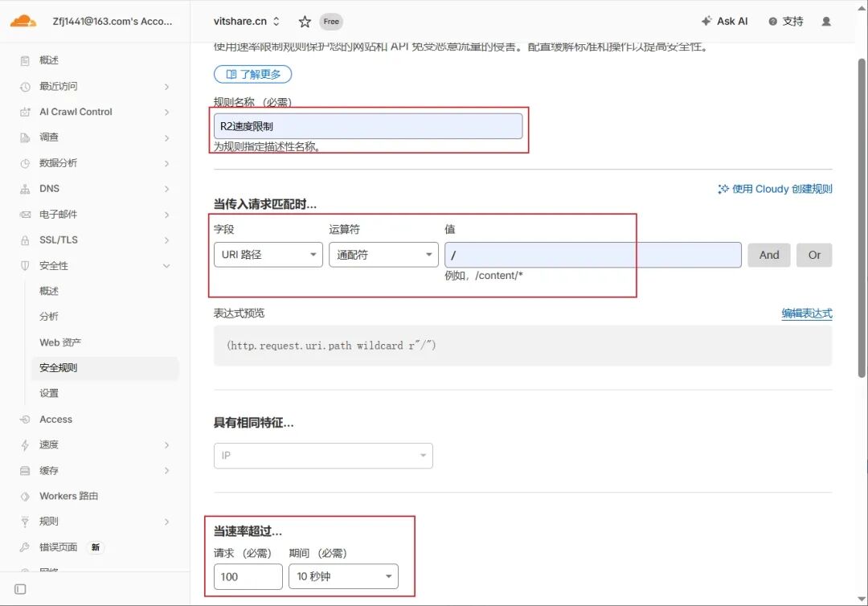Collapse sidebar using bottom panel icon

[x=20, y=589]
